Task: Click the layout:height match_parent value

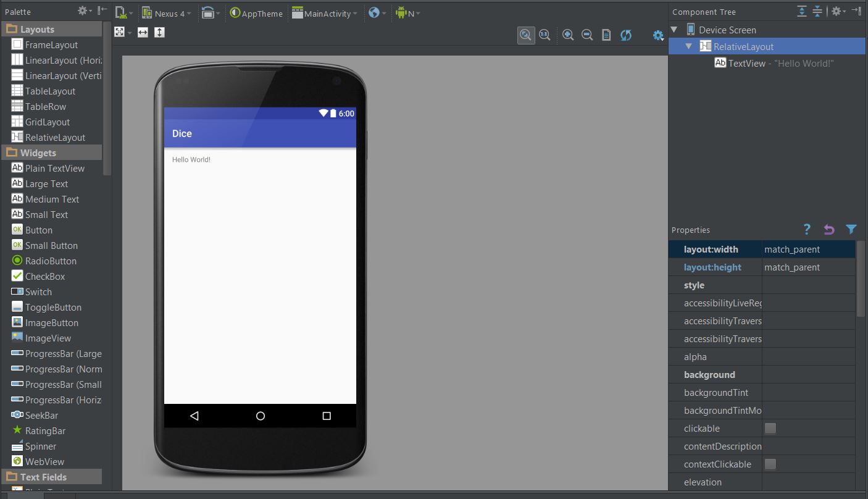Action: pyautogui.click(x=809, y=267)
